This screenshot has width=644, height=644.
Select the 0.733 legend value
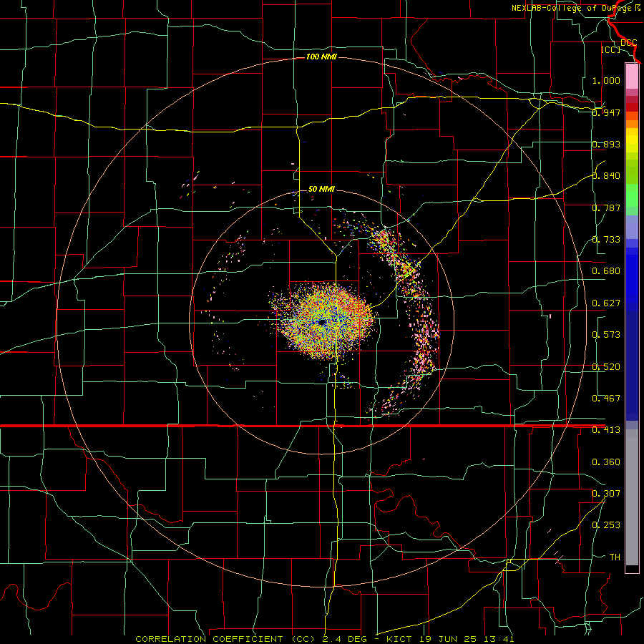(606, 240)
